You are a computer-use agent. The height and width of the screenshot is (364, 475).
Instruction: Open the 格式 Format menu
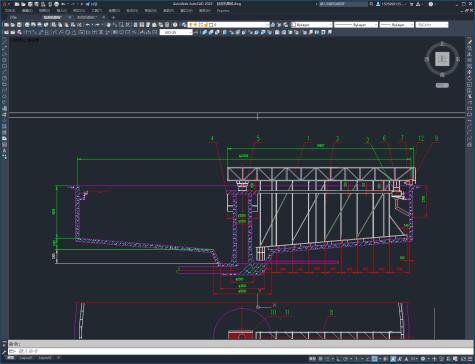(79, 11)
